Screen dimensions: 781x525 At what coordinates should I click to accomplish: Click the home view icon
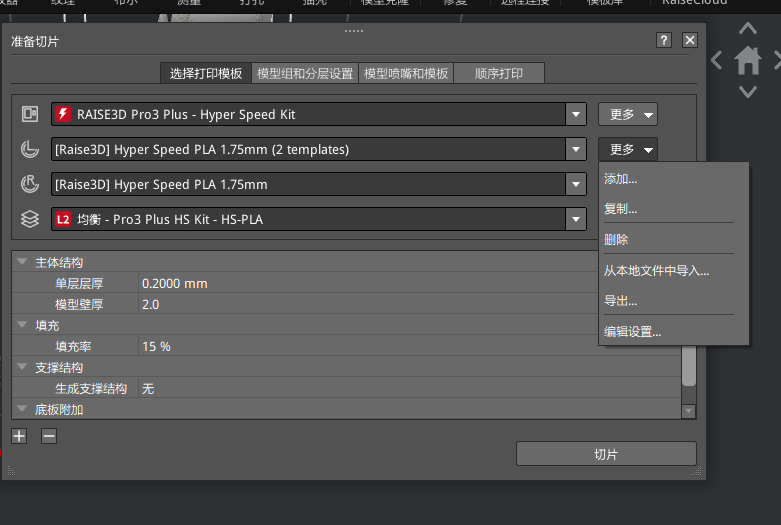click(748, 60)
